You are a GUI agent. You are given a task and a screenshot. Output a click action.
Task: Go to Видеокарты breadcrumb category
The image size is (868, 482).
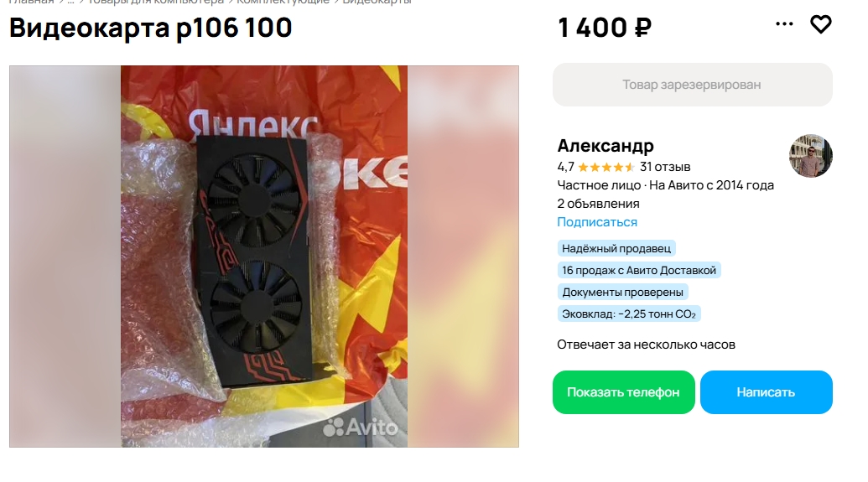(x=377, y=2)
